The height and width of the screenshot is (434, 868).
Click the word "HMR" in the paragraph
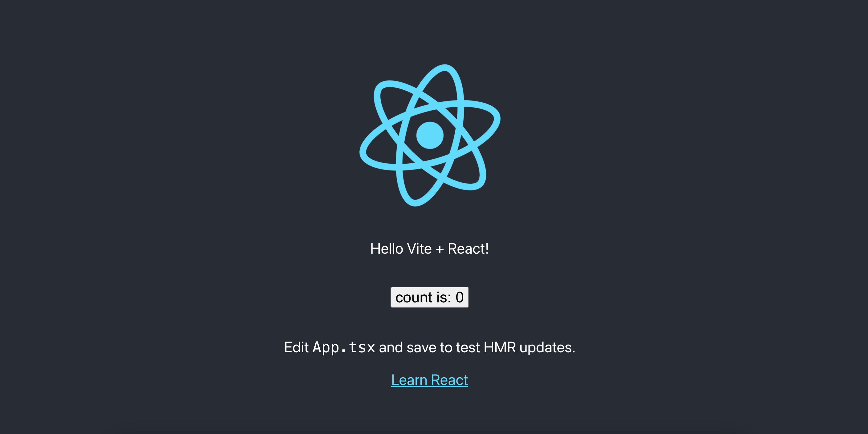[x=499, y=347]
